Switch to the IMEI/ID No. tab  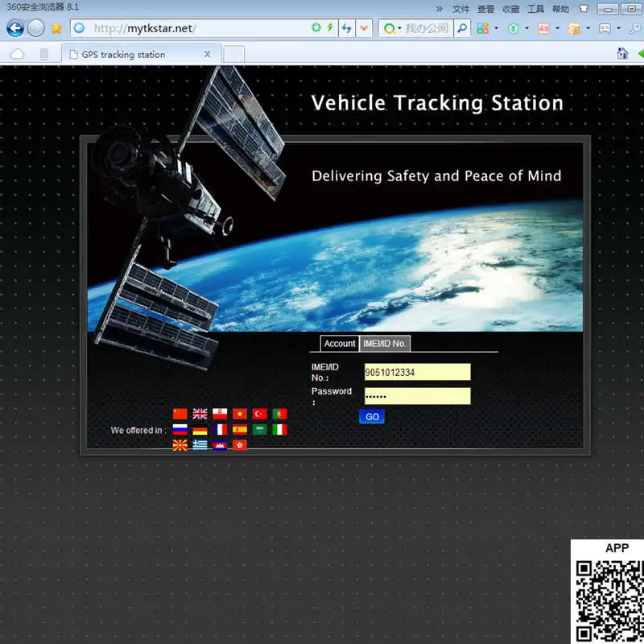coord(385,344)
